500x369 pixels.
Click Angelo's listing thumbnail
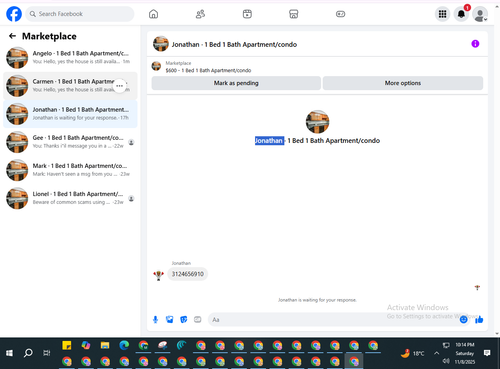[x=17, y=58]
